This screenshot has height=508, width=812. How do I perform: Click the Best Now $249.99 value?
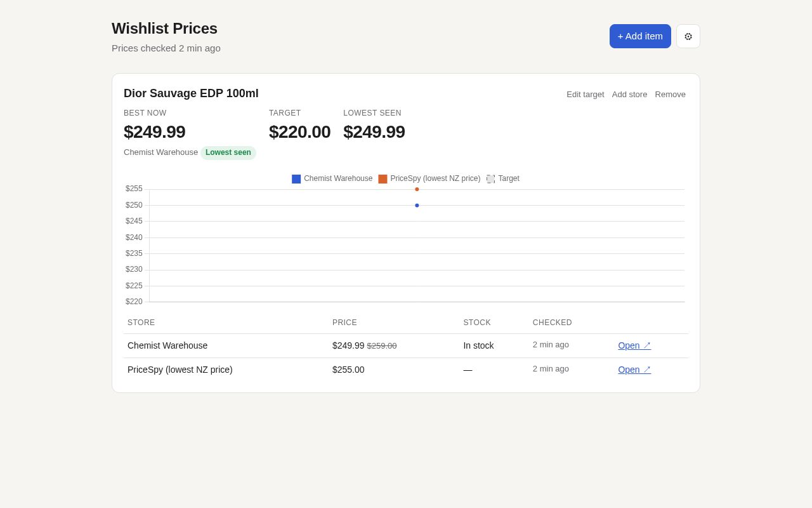(155, 132)
